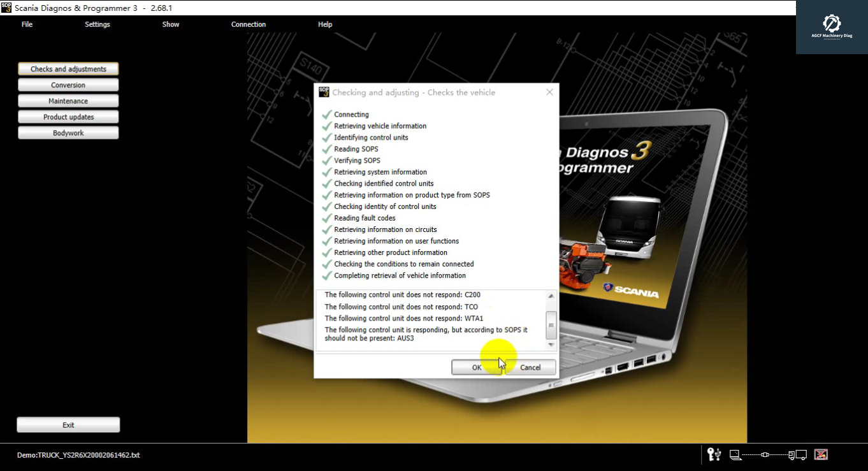Open the File menu
868x471 pixels.
(27, 24)
